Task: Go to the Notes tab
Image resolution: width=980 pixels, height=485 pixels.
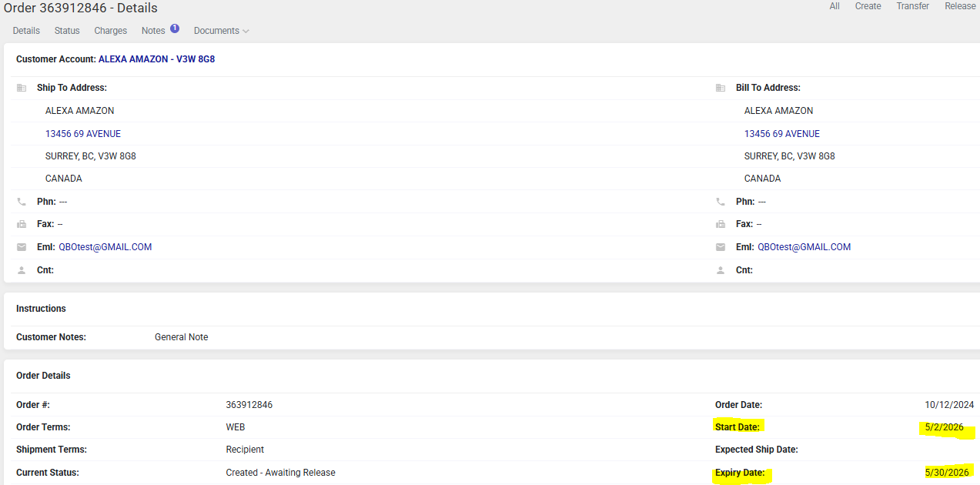Action: 153,31
